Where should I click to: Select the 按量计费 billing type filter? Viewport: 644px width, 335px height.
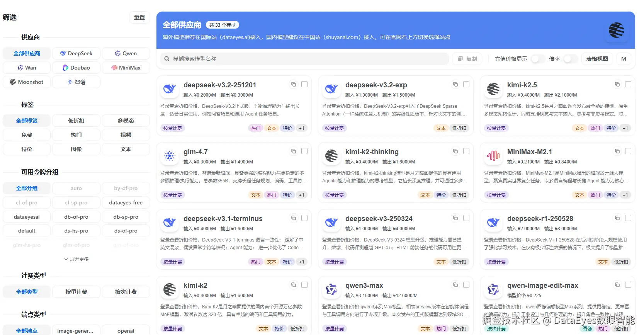pos(76,292)
